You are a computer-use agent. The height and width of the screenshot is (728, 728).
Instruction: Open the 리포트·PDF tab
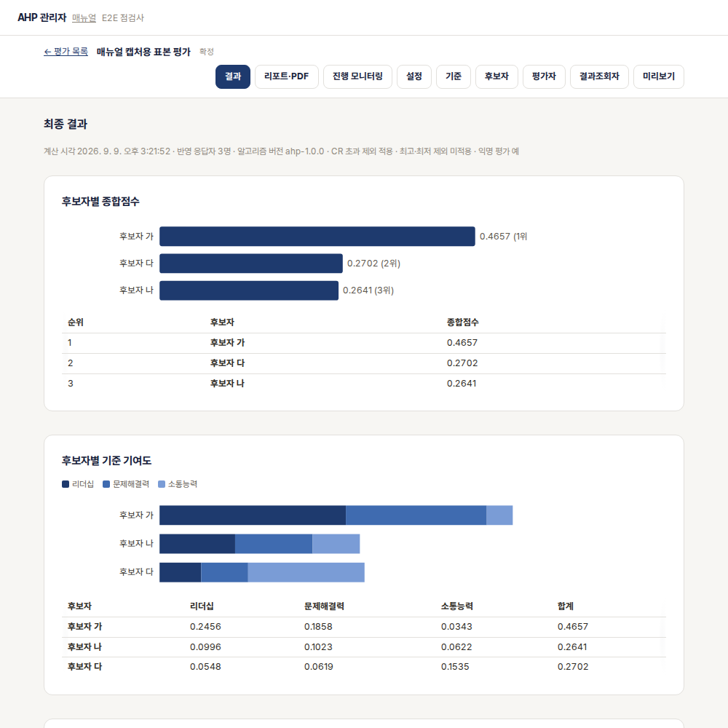point(286,76)
